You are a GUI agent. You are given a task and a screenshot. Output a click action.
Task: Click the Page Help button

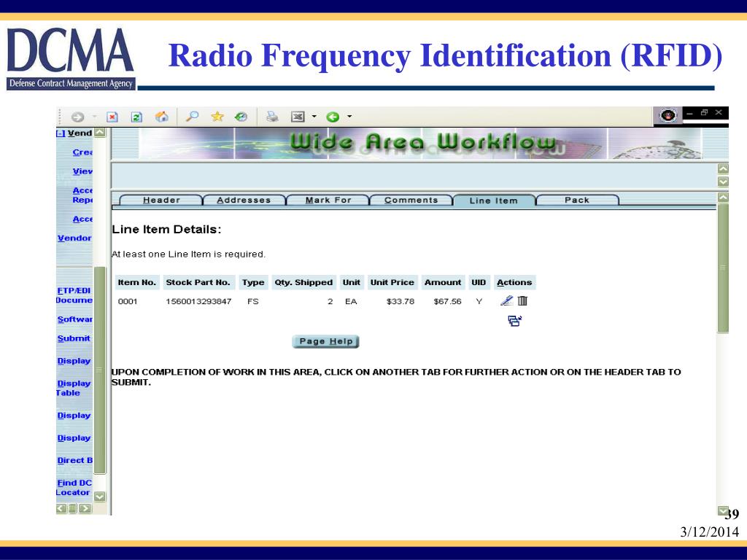click(325, 341)
